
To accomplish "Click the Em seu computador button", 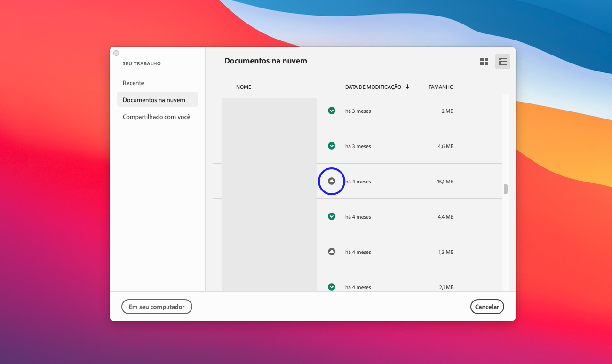I will tap(157, 307).
